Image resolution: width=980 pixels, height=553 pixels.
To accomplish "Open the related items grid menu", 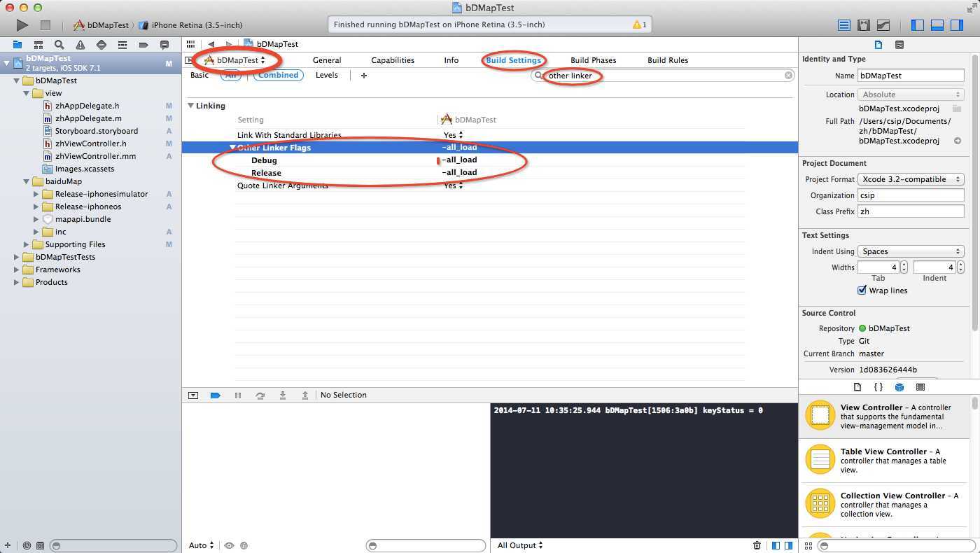I will coord(190,44).
